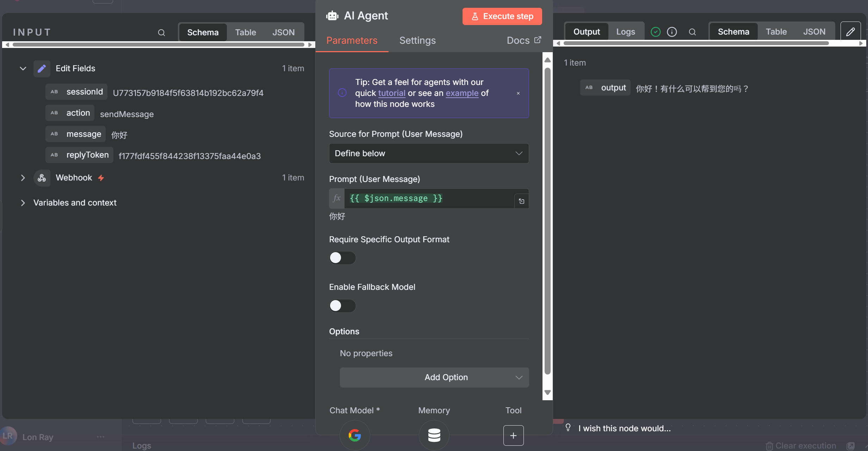Open the Google chat model node

(x=355, y=435)
